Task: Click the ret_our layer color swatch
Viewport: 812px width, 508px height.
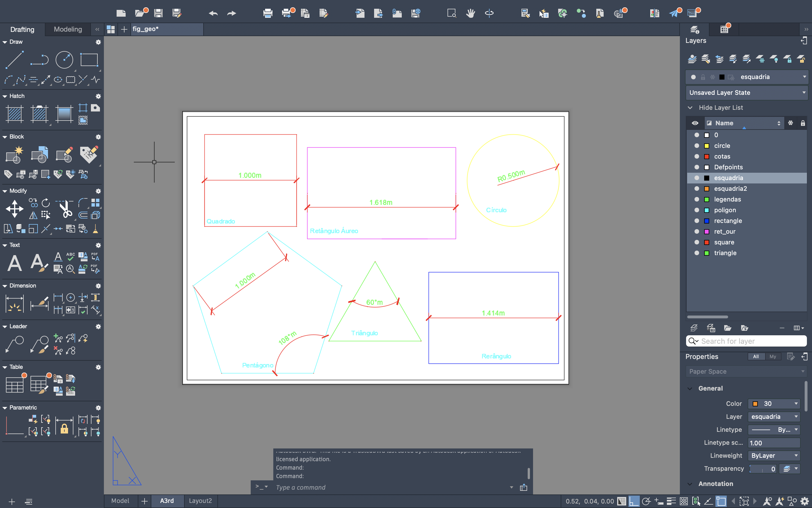Action: [706, 231]
